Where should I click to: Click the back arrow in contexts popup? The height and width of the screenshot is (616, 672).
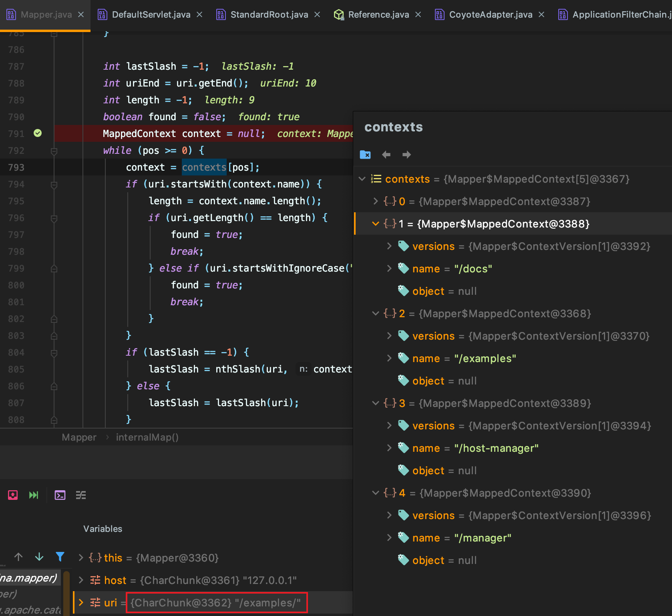click(386, 155)
